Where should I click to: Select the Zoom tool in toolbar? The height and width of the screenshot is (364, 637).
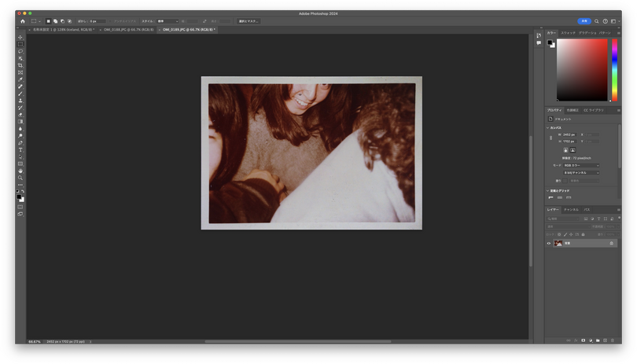[20, 178]
